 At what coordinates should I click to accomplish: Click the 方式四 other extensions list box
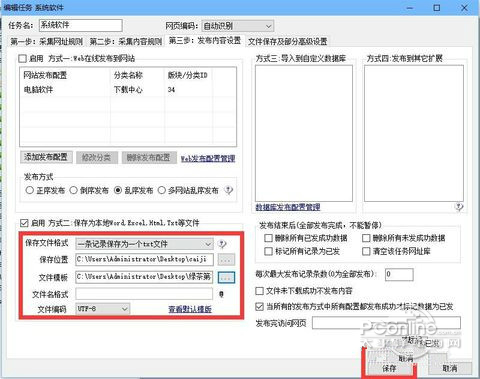point(414,133)
